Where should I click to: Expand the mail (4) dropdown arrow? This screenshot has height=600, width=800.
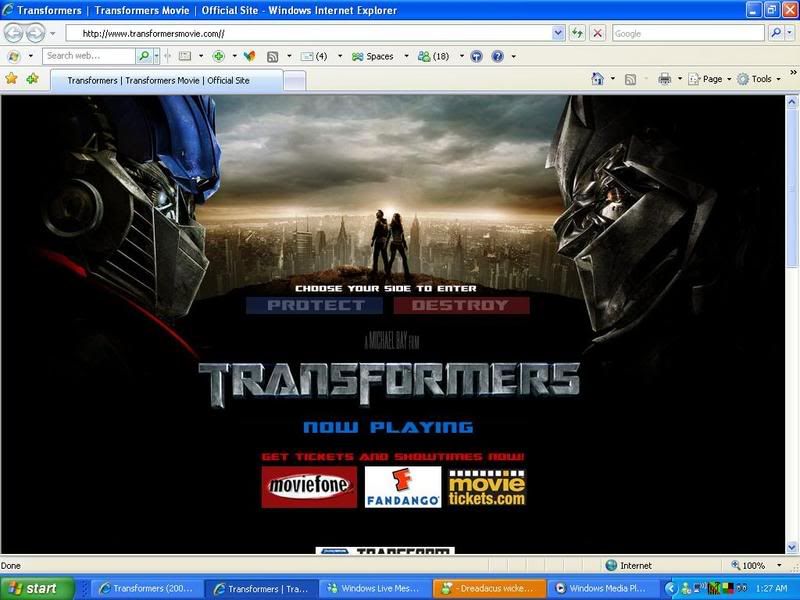pyautogui.click(x=340, y=56)
